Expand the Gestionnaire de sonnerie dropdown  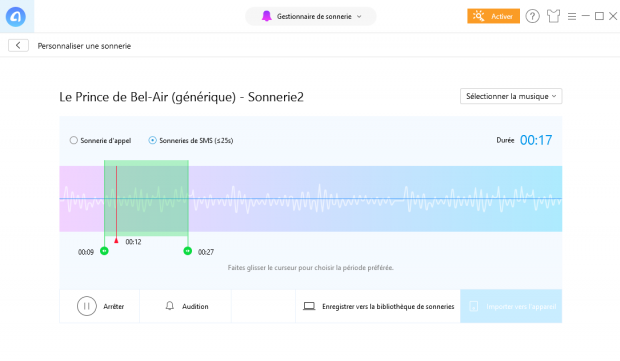point(311,16)
